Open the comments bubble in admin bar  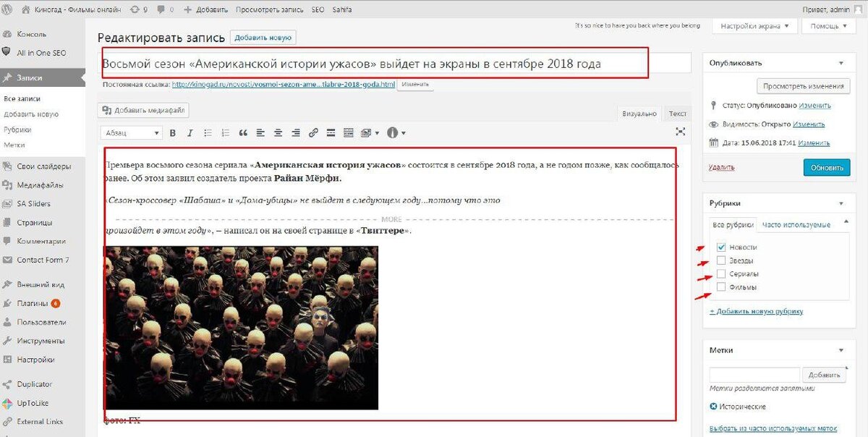(x=166, y=9)
